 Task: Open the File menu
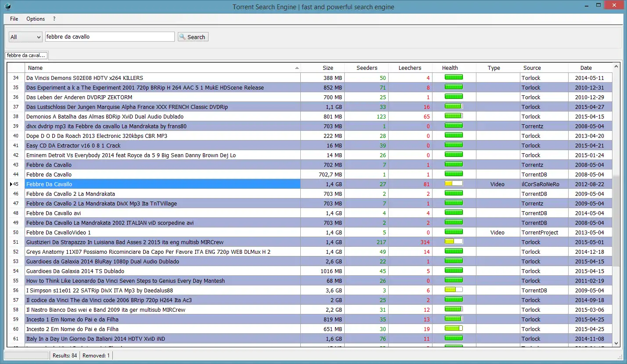click(x=14, y=19)
